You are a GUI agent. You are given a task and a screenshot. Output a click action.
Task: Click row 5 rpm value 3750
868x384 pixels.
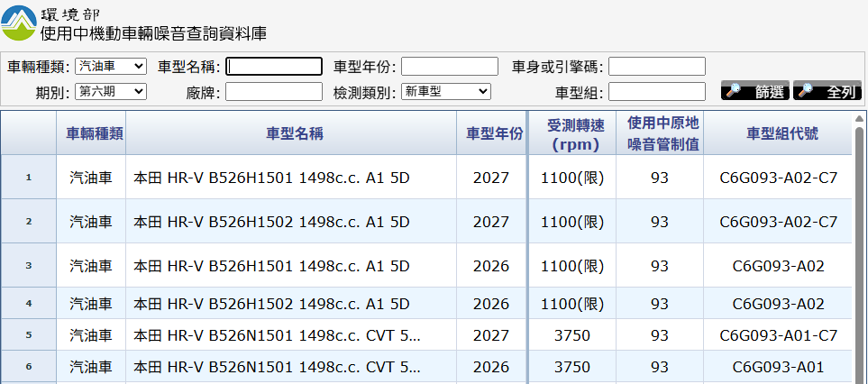tap(572, 335)
